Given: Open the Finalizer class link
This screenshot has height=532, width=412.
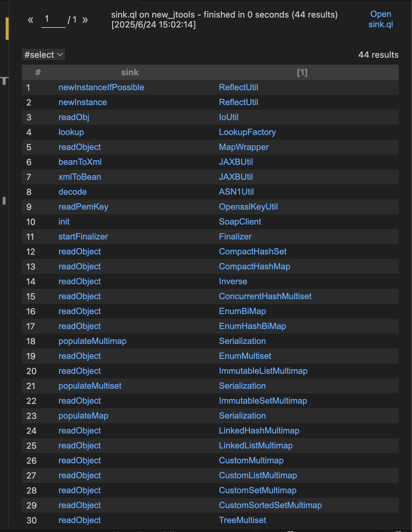Looking at the screenshot, I should (235, 236).
